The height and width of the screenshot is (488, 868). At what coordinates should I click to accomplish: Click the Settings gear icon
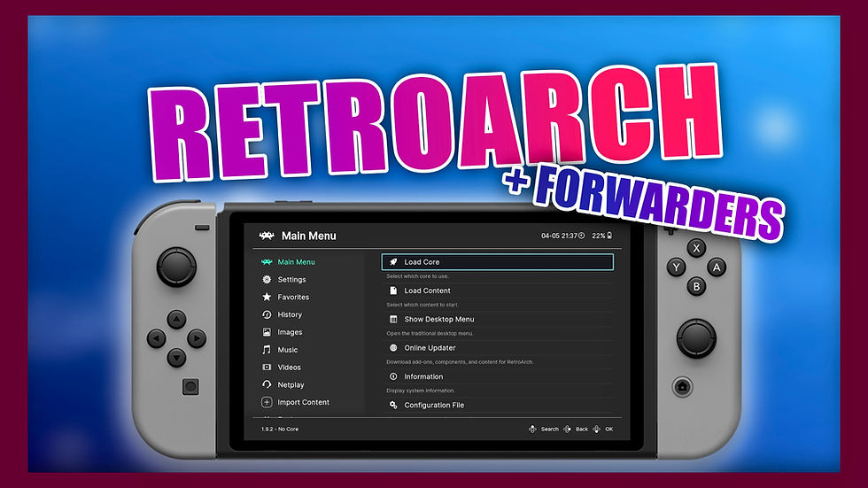[267, 279]
